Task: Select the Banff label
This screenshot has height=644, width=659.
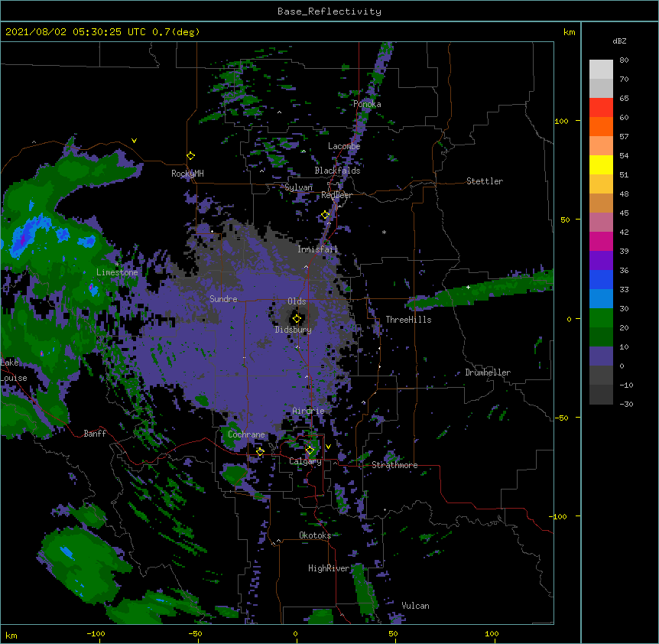Action: pos(95,434)
